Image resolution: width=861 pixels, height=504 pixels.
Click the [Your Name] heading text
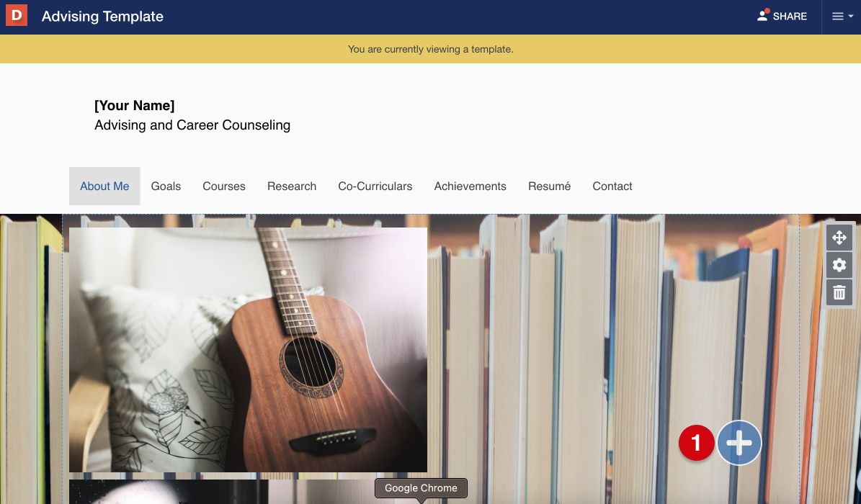pos(135,105)
